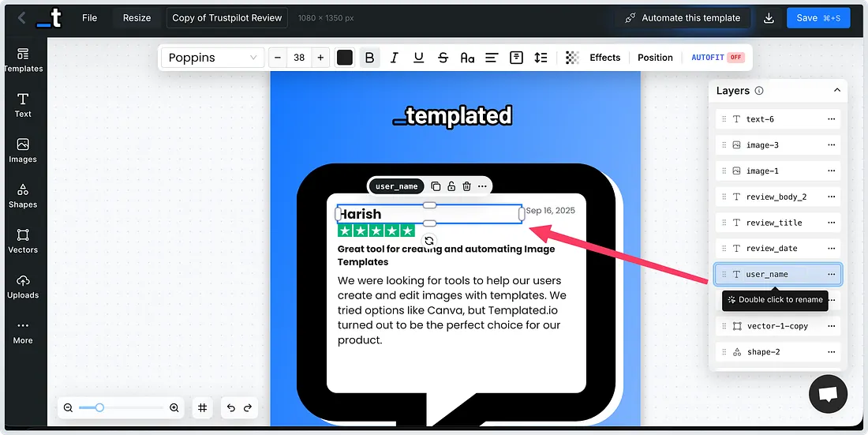Viewport: 868px width, 435px height.
Task: Save the template
Action: point(818,17)
